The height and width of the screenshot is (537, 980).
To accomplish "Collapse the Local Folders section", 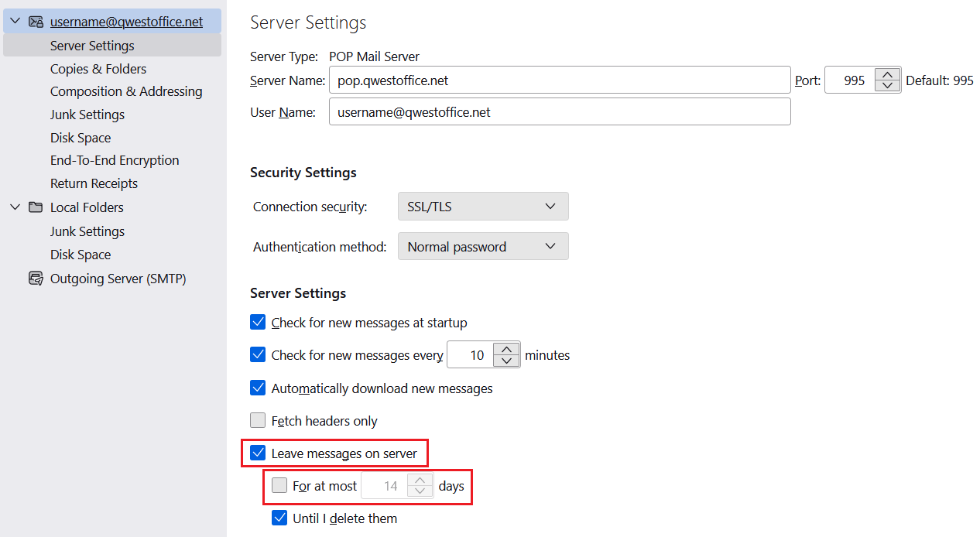I will [x=14, y=207].
